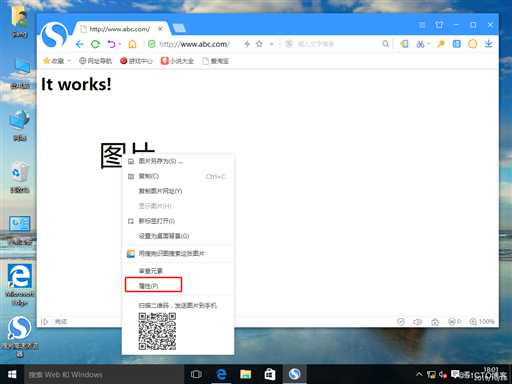Click the house-shaped icon in status bar
512x384 pixels.
[435, 322]
